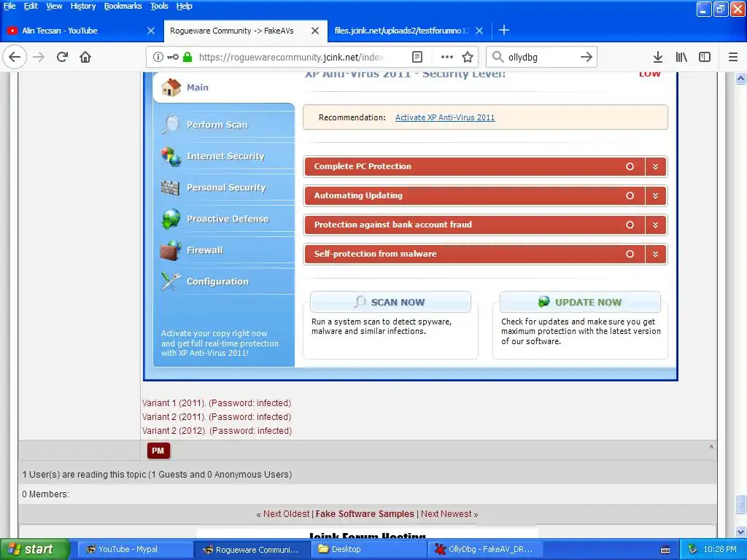Click the search box containing ollydbg

pyautogui.click(x=541, y=57)
